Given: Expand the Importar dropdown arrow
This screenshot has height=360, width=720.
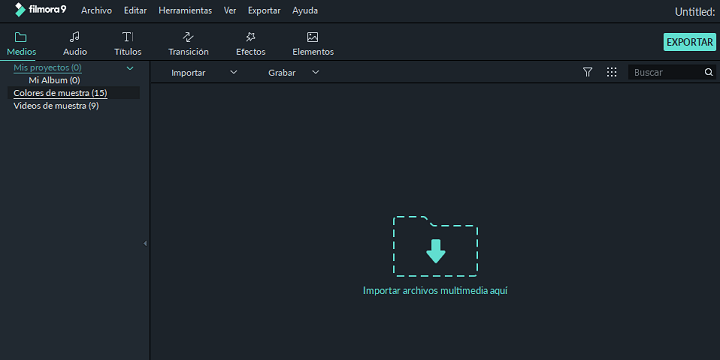Looking at the screenshot, I should [233, 72].
